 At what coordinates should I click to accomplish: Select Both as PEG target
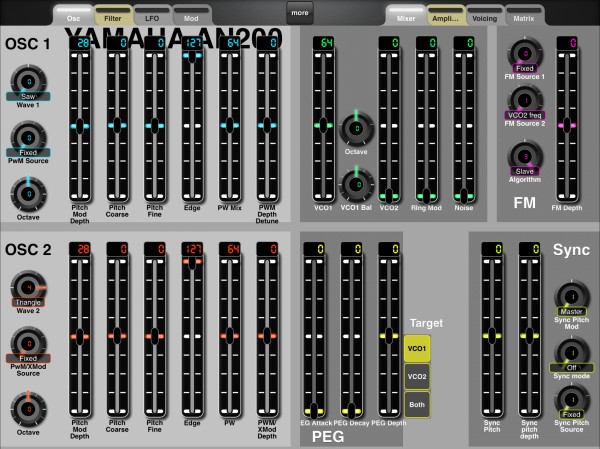tap(417, 404)
